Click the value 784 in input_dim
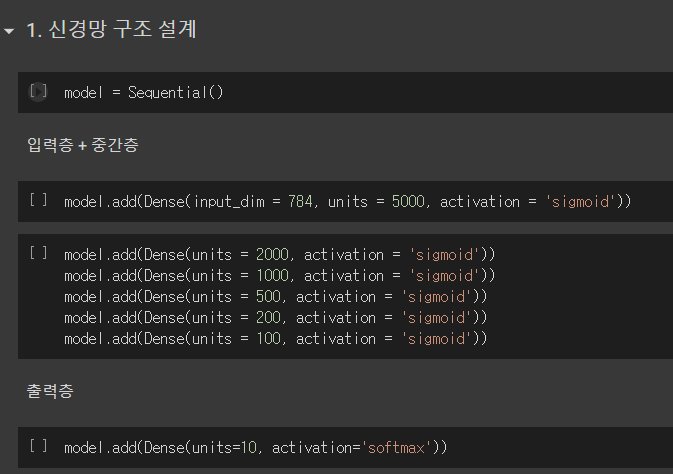673x474 pixels. 300,201
